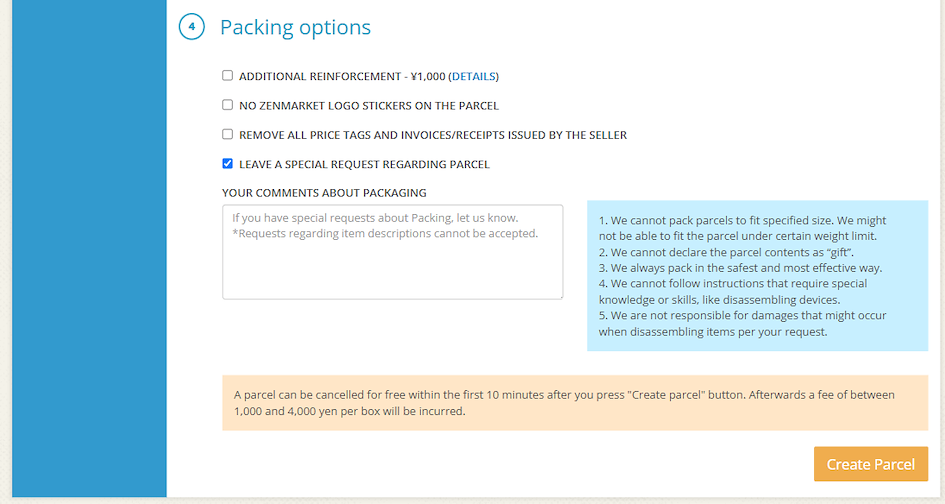Focus the packaging comments text box

click(392, 252)
